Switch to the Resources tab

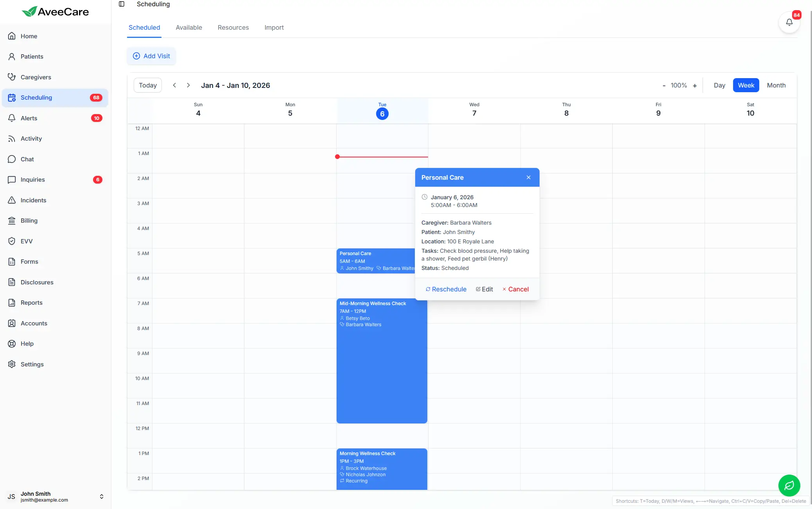[233, 27]
